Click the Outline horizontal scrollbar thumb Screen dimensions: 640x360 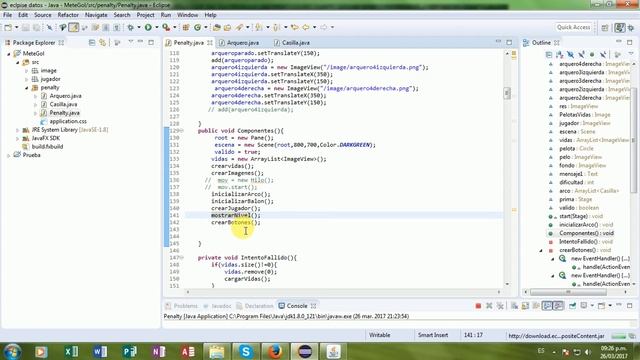[x=568, y=292]
